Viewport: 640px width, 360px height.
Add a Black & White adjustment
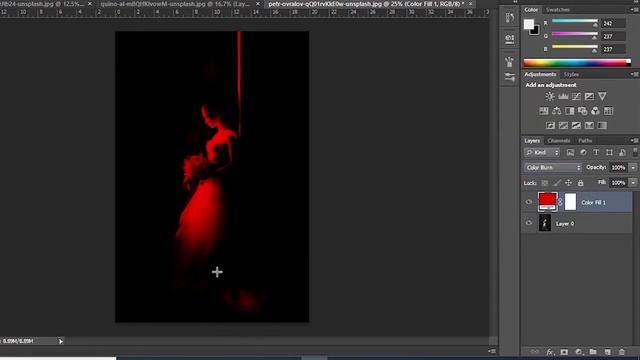point(569,111)
